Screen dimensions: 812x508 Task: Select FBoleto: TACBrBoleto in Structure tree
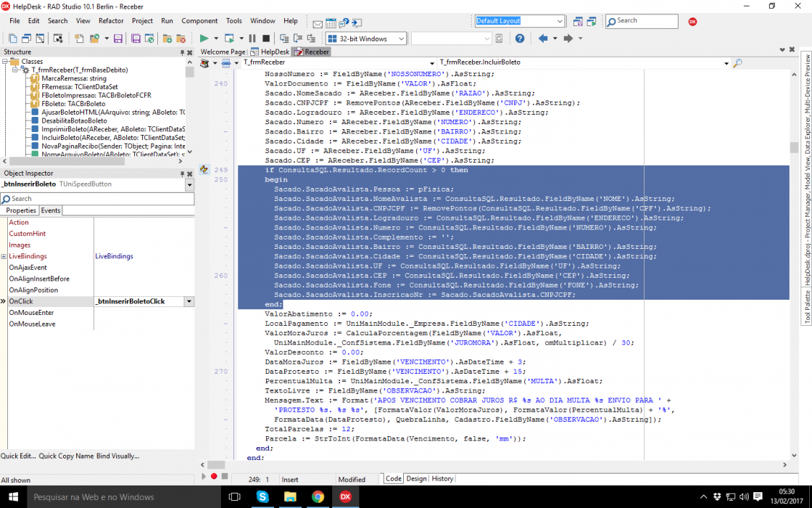coord(73,104)
